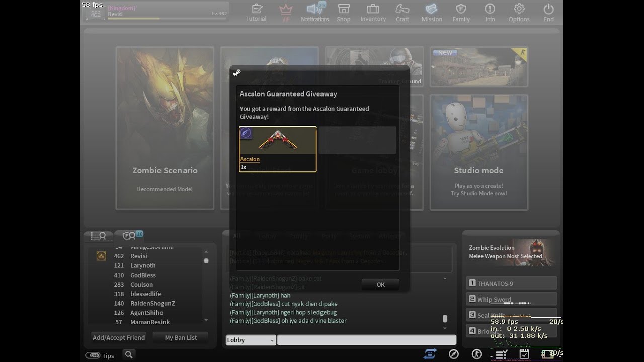Open the Lobby chat channel dropdown

click(251, 340)
